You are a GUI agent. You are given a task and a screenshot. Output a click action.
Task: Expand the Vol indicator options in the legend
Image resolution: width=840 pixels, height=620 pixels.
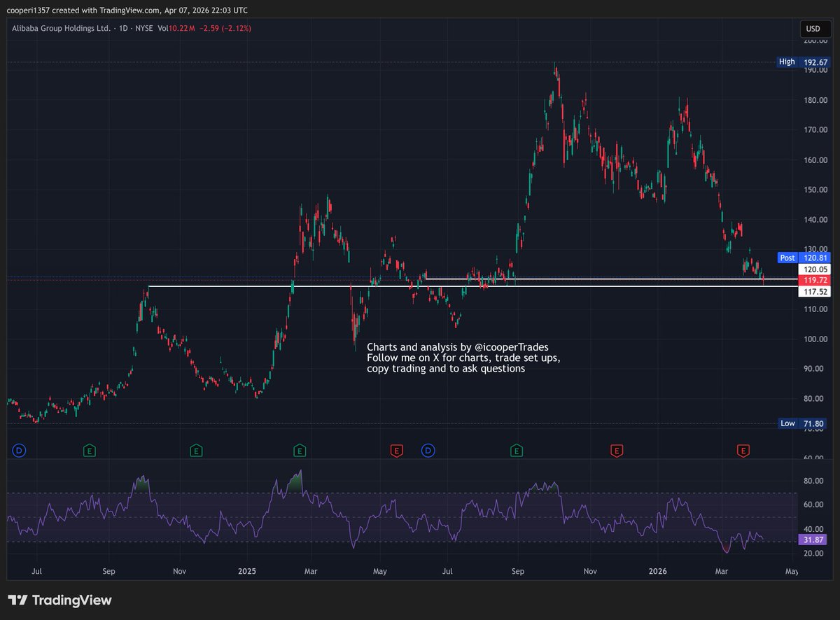162,29
